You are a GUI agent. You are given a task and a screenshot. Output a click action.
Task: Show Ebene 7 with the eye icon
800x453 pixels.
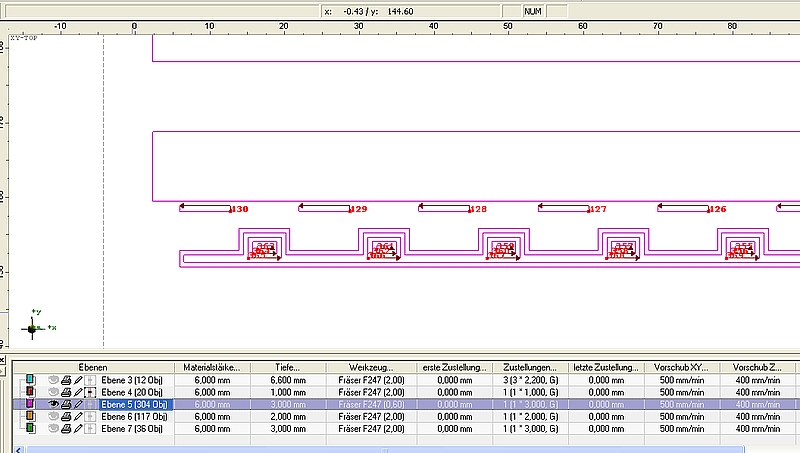53,429
